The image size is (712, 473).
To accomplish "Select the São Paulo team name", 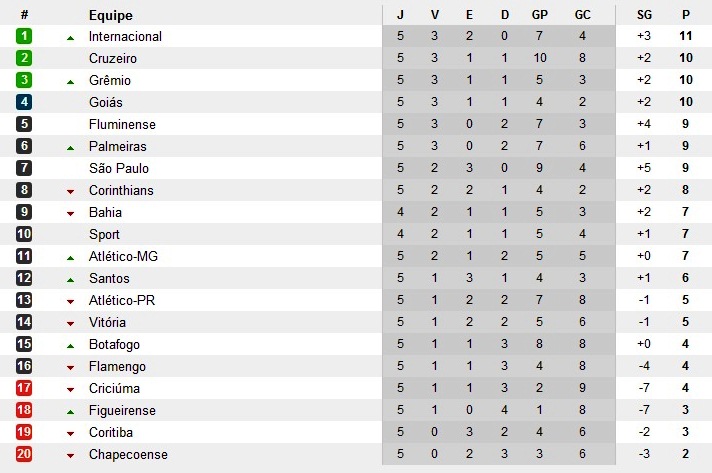I will (118, 168).
